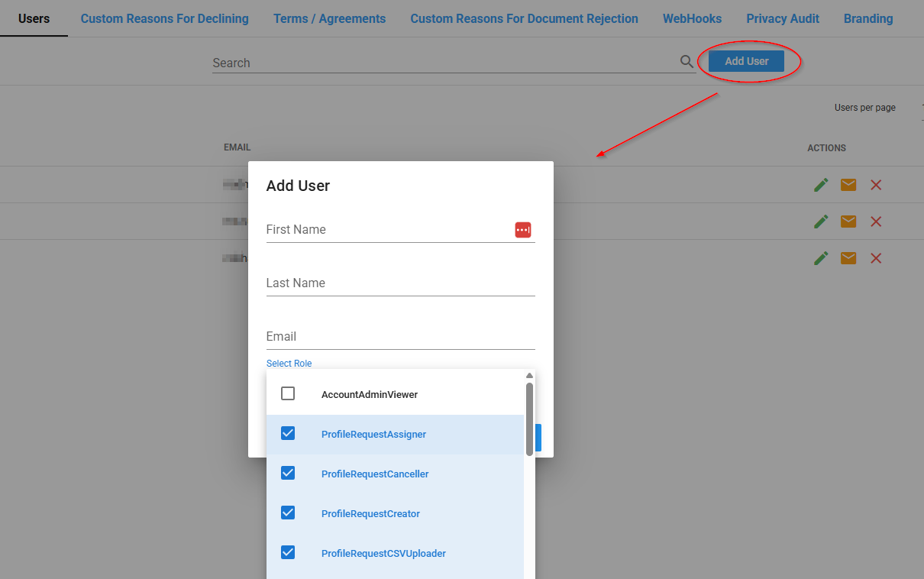Screen dimensions: 924x579
Task: Click the email envelope icon in third user row
Action: [x=848, y=258]
